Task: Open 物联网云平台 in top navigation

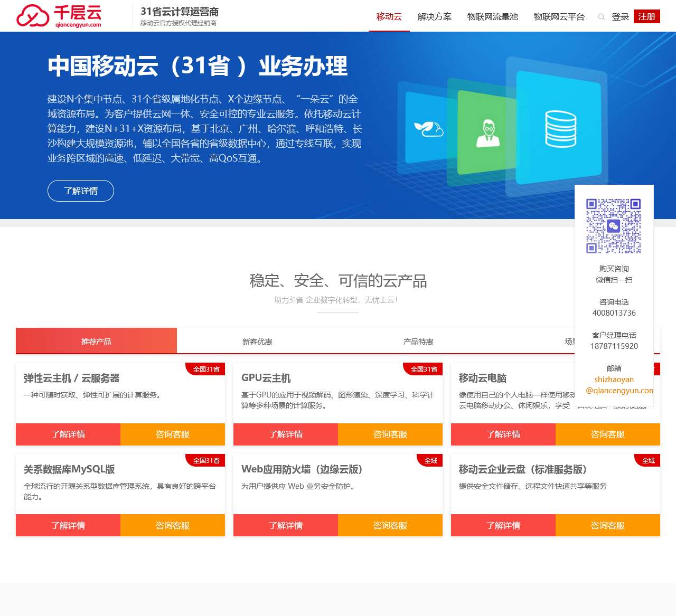Action: tap(559, 17)
